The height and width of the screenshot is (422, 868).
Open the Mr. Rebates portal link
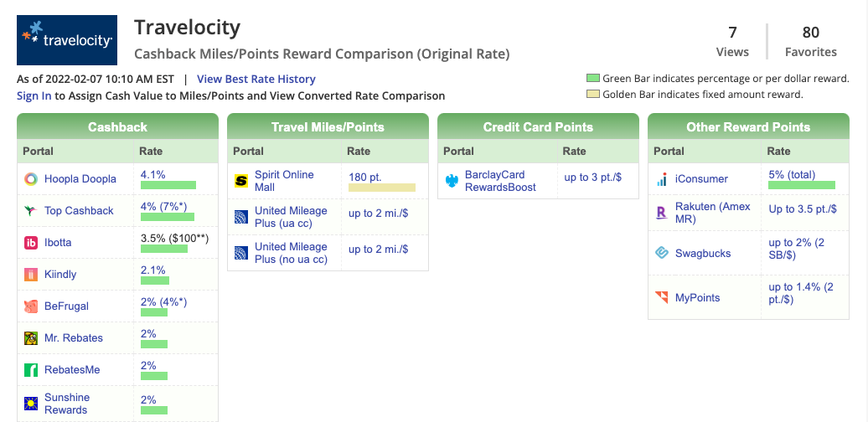tap(74, 338)
